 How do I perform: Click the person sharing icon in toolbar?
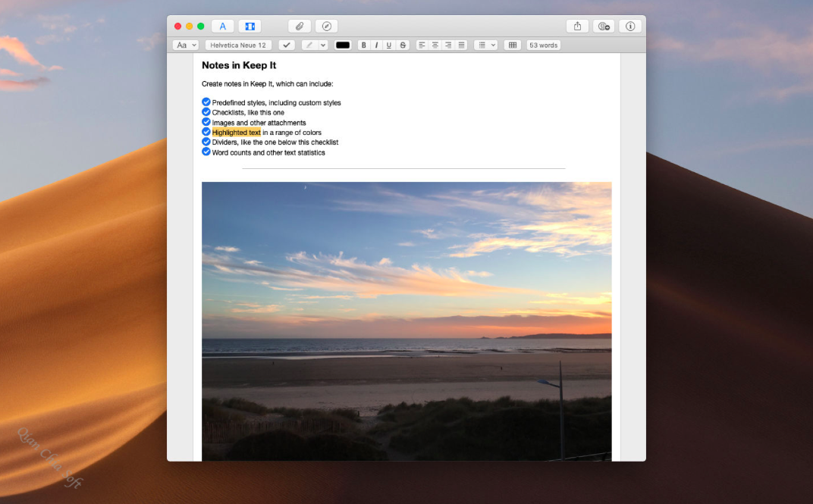pyautogui.click(x=604, y=27)
